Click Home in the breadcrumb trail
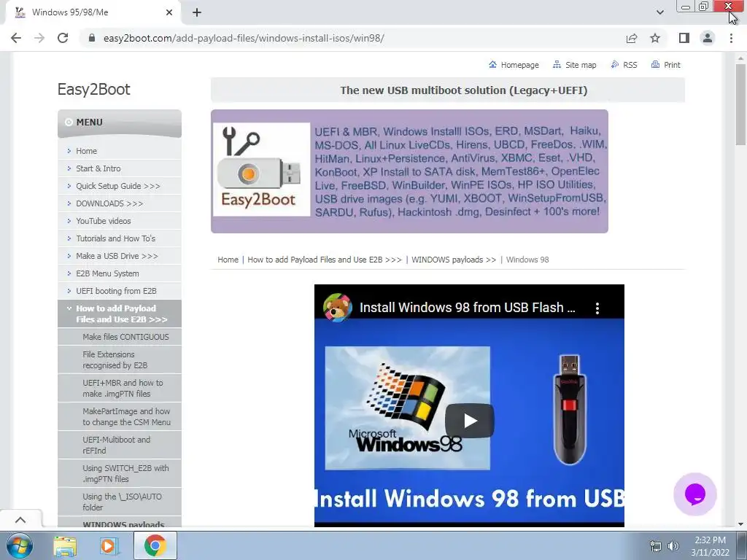This screenshot has width=747, height=560. pos(228,260)
